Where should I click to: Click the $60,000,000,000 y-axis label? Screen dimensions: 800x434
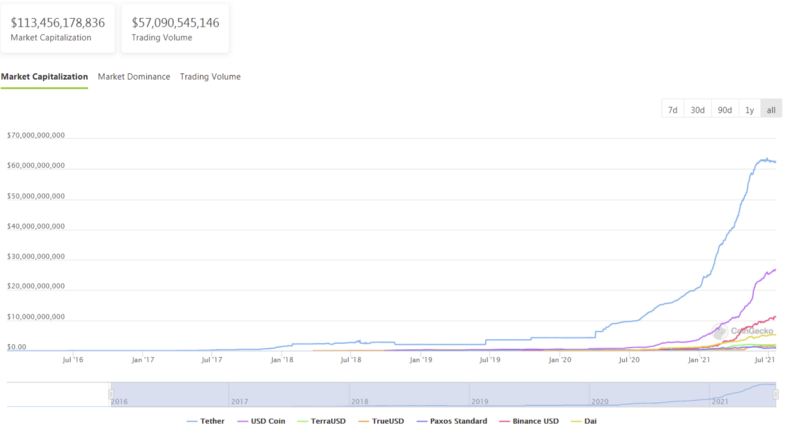pos(36,165)
